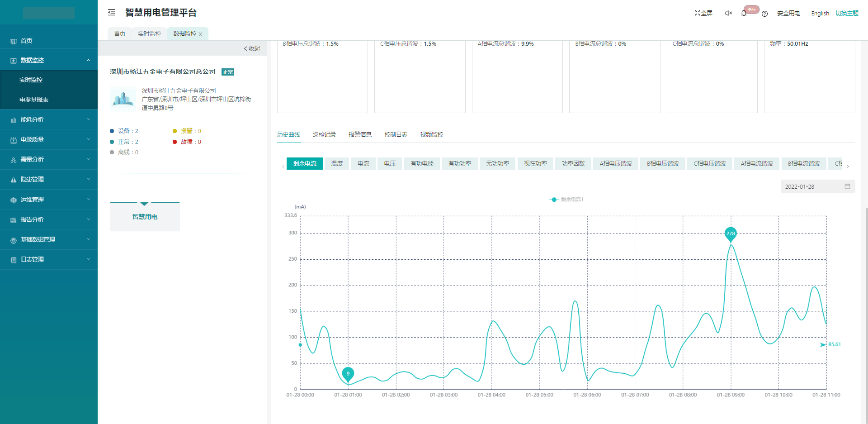Open 电参量报表 in the sidebar

coord(34,100)
